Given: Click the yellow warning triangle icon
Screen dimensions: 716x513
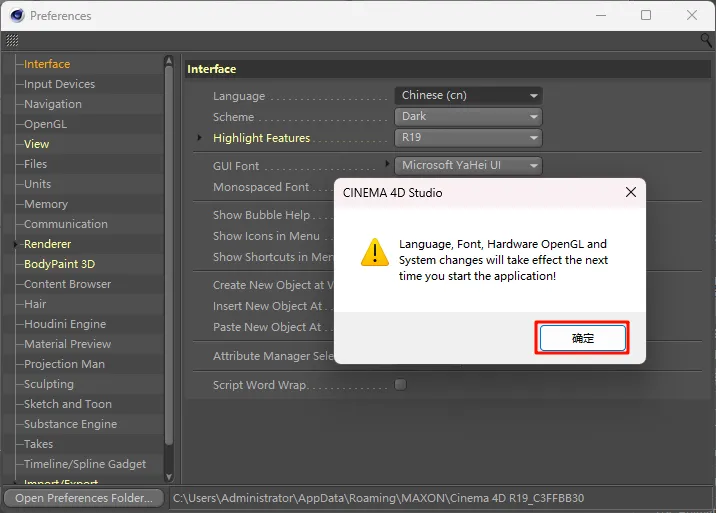Looking at the screenshot, I should point(374,252).
